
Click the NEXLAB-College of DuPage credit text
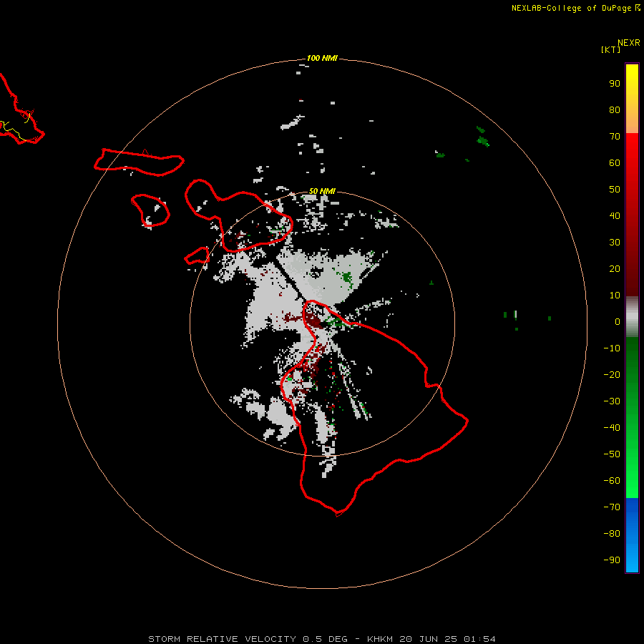pyautogui.click(x=571, y=8)
